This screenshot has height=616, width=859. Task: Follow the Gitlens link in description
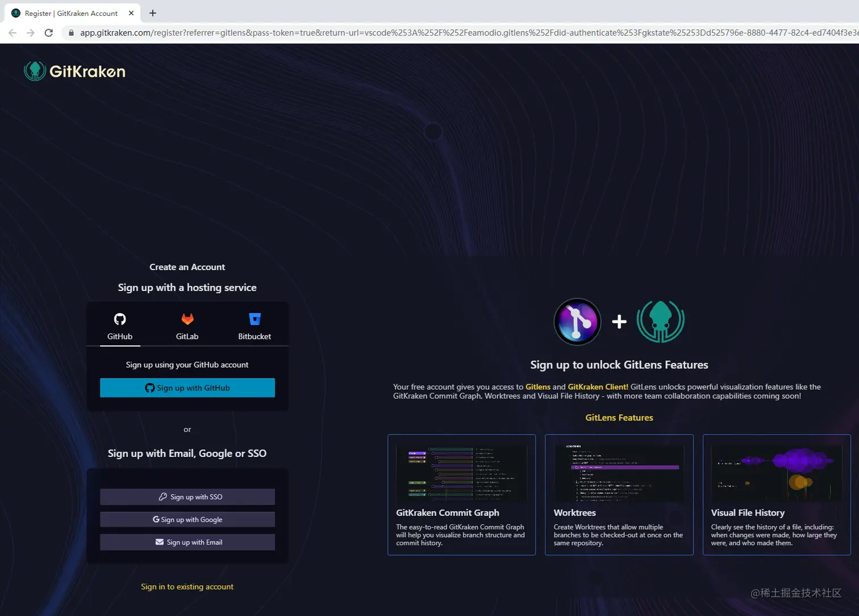(x=538, y=386)
